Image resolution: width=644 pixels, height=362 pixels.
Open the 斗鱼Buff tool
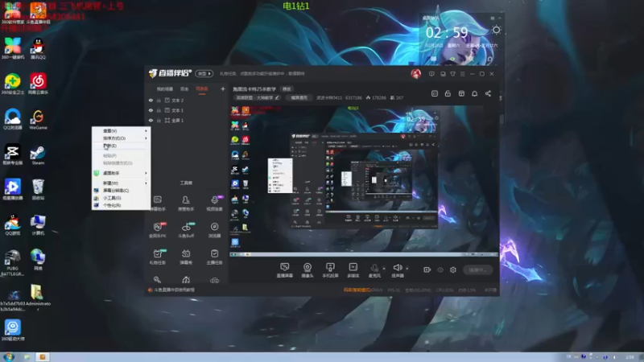pyautogui.click(x=186, y=230)
